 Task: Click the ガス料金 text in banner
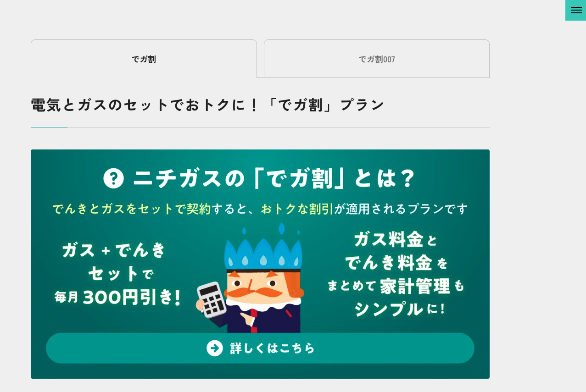tap(389, 239)
